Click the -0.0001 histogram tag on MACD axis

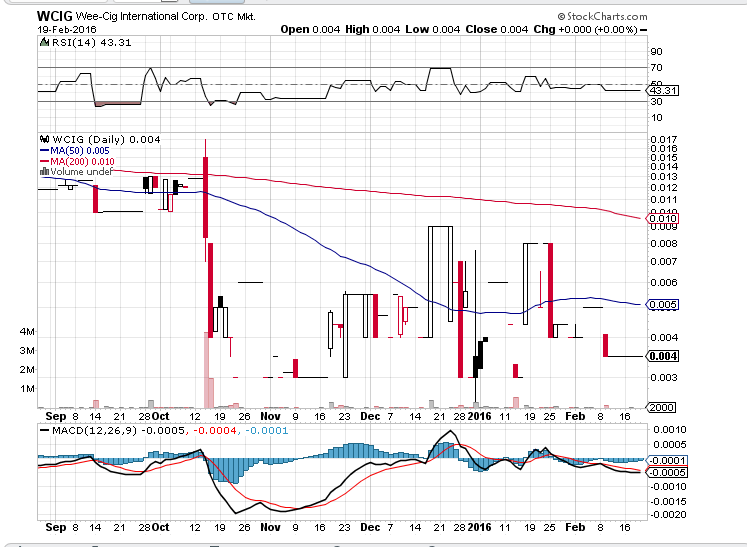(666, 461)
